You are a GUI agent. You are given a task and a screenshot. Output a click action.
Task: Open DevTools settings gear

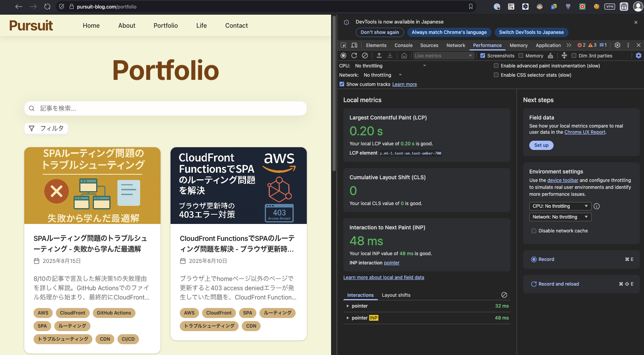(617, 45)
